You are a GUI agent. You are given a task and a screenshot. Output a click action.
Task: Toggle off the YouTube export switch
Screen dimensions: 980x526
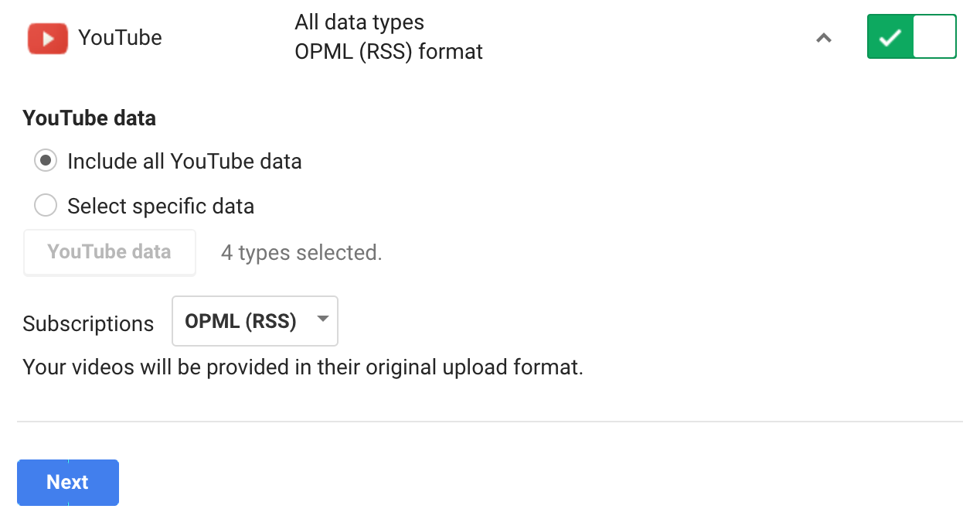911,36
